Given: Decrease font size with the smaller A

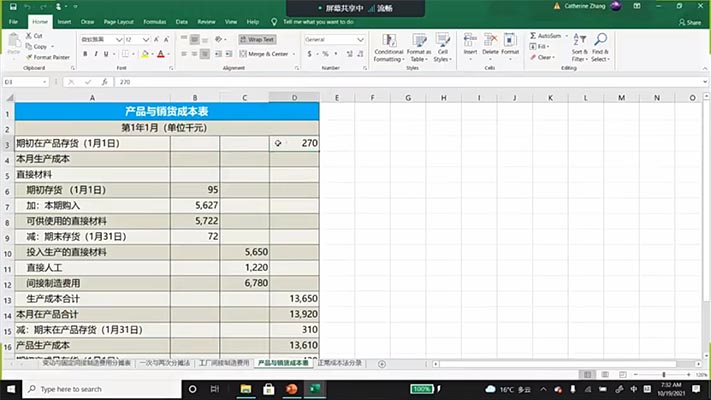Looking at the screenshot, I should click(166, 39).
